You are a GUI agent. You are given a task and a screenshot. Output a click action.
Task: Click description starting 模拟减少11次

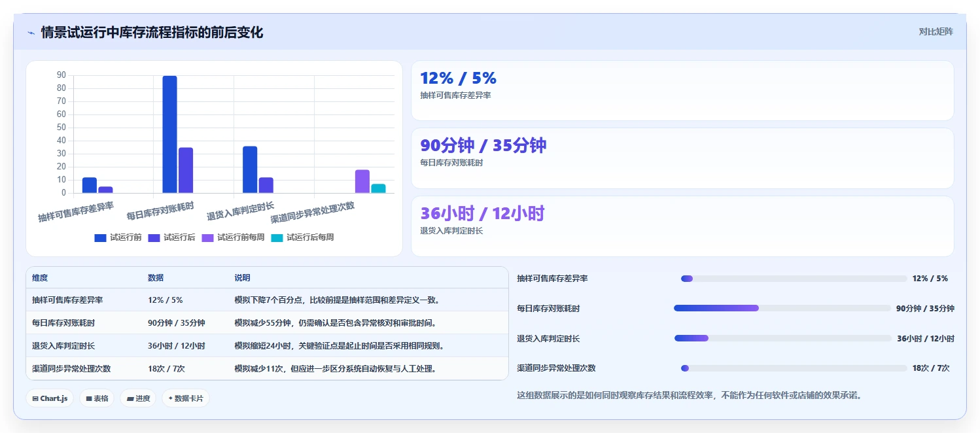point(335,369)
